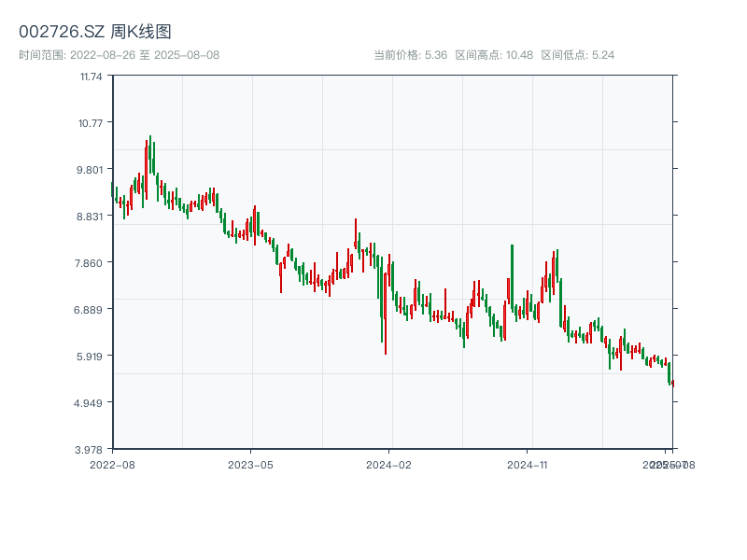Screen dimensions: 747x560
Task: Click the 002726.SZ weekly K-line chart title
Action: pyautogui.click(x=95, y=33)
